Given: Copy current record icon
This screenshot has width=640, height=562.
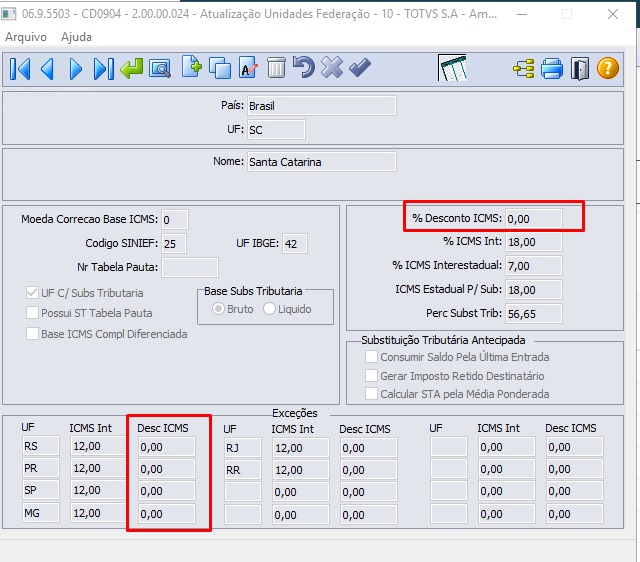Looking at the screenshot, I should pos(220,68).
